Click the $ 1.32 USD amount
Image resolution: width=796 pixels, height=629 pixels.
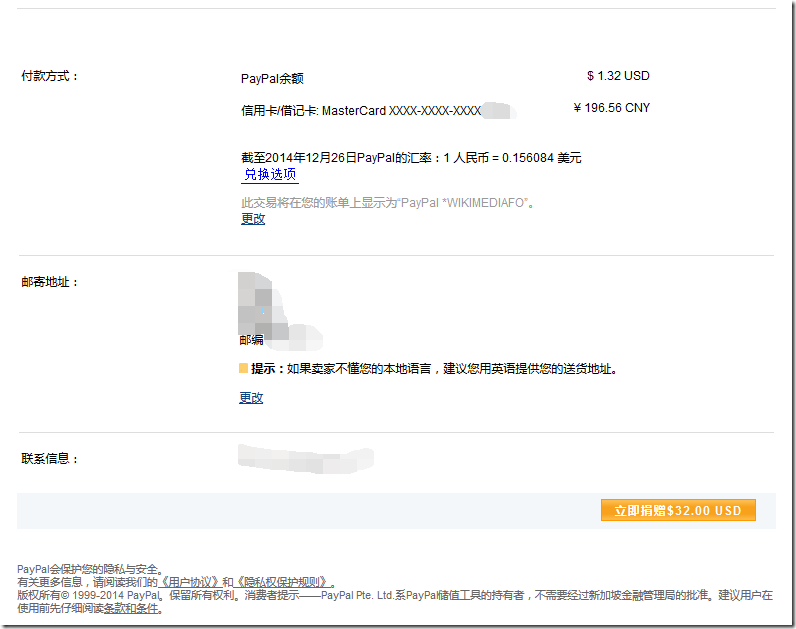pos(618,76)
